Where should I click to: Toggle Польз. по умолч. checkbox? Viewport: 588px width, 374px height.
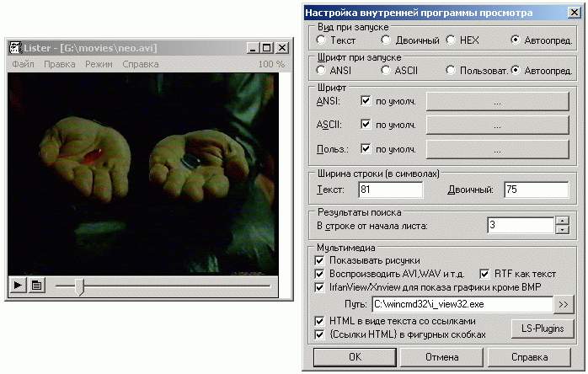(x=366, y=148)
